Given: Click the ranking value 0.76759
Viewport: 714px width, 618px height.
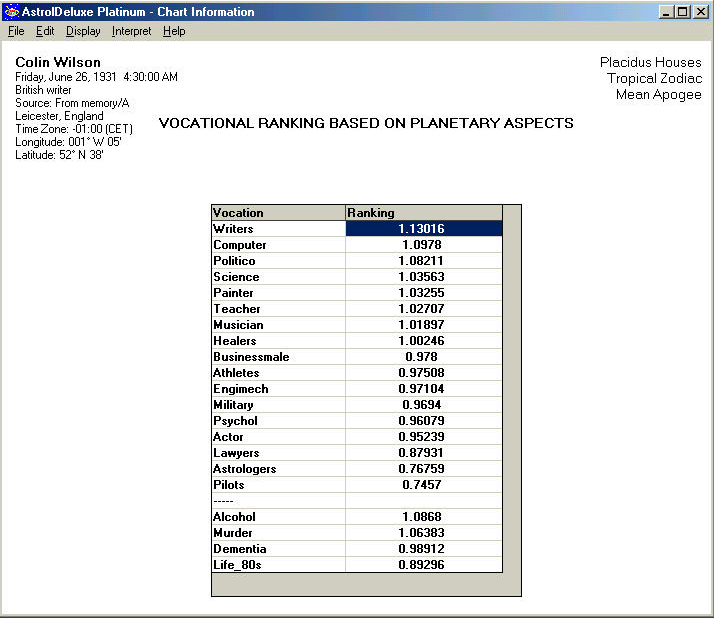Looking at the screenshot, I should pos(424,469).
